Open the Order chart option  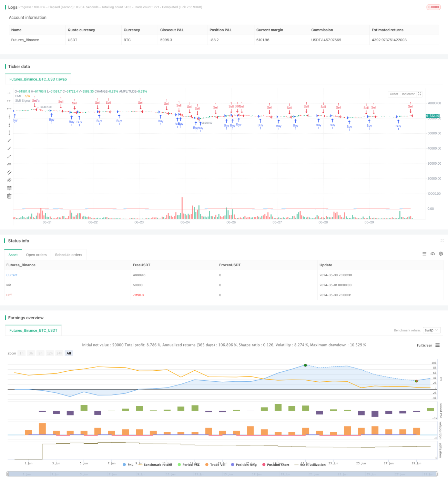(x=394, y=94)
